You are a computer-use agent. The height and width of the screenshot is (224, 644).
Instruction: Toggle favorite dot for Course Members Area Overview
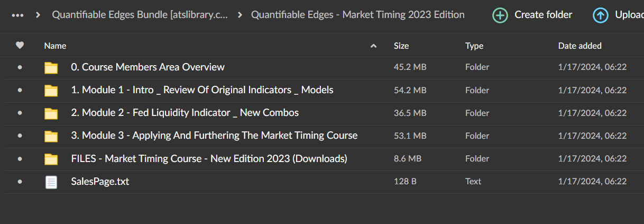20,67
